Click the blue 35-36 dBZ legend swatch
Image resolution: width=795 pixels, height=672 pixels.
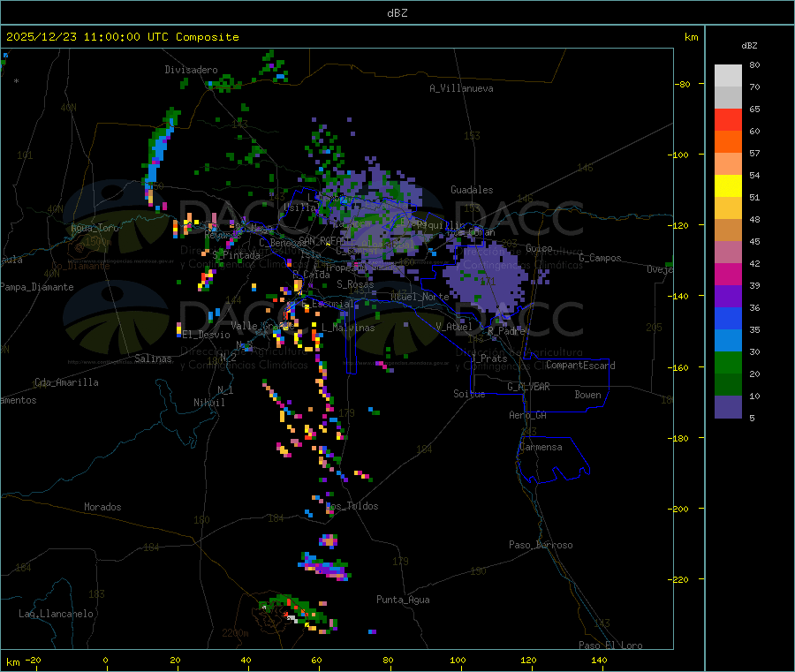(728, 318)
